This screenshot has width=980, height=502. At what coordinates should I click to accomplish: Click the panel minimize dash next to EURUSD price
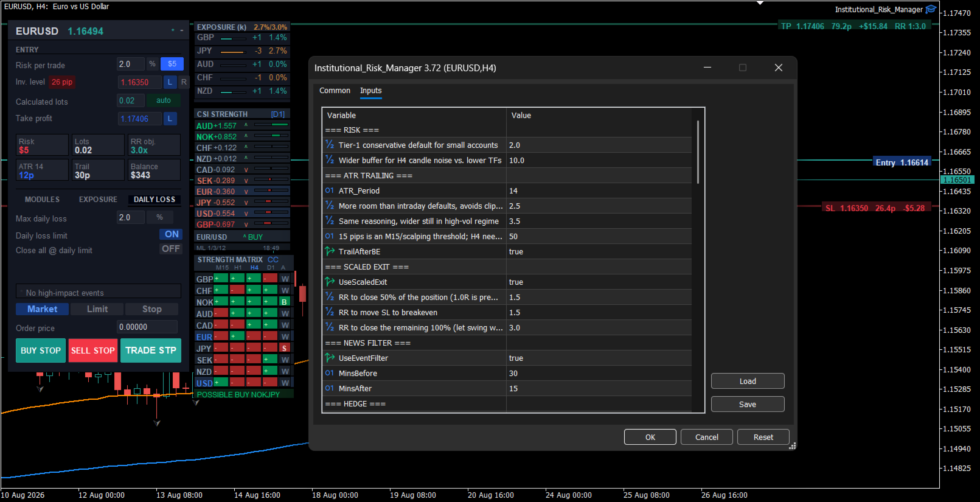(181, 30)
